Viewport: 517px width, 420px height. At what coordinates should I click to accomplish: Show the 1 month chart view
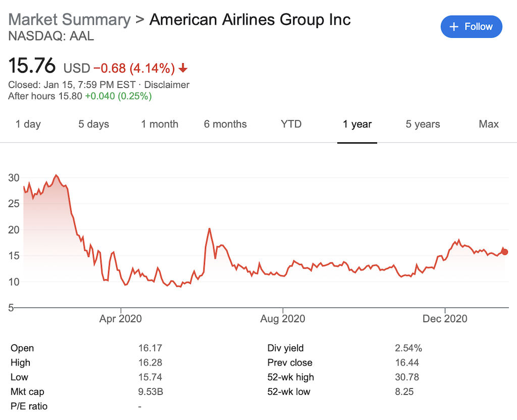160,124
